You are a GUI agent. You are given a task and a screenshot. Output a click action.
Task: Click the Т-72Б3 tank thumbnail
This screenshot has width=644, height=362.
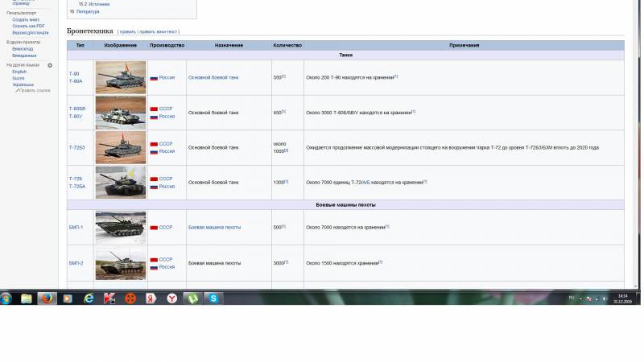(x=121, y=147)
